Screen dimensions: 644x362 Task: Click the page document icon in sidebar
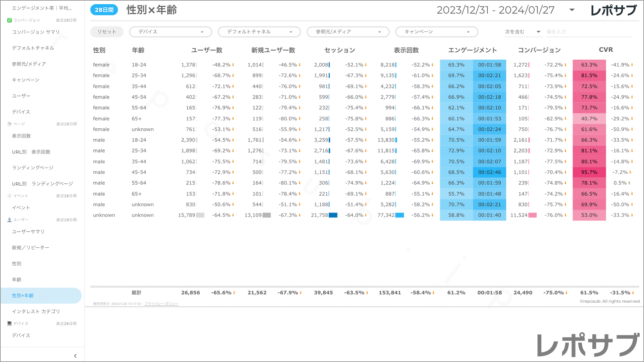click(x=9, y=124)
